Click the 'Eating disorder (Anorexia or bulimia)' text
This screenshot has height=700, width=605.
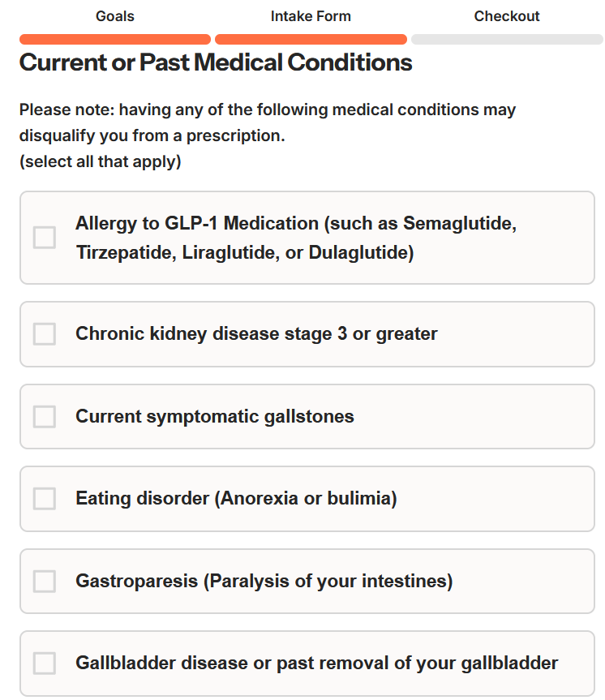pyautogui.click(x=236, y=499)
